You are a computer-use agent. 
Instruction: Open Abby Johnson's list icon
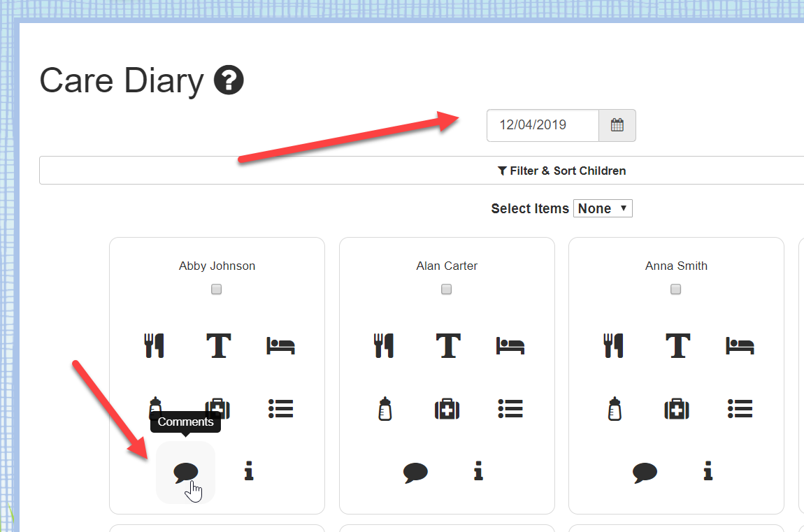(x=281, y=409)
